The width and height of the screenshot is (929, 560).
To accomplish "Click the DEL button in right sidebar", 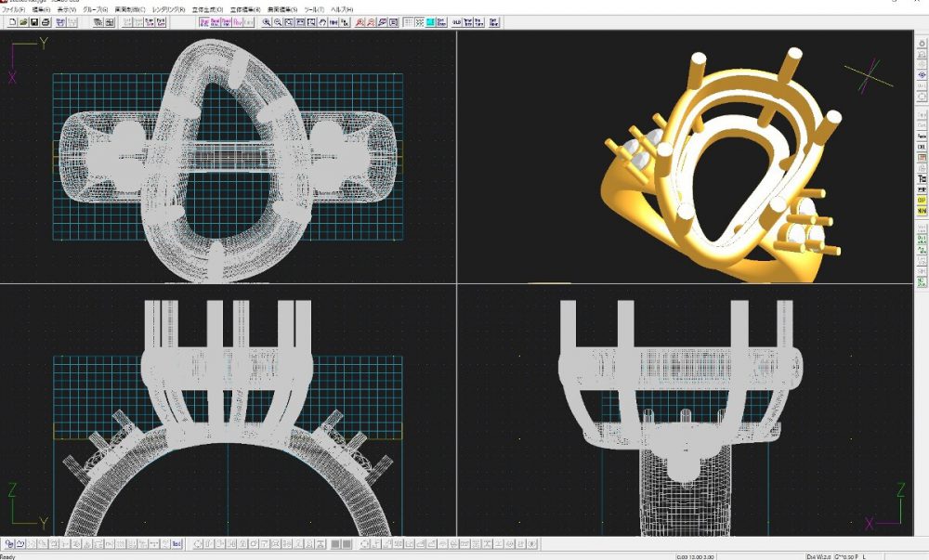I will [922, 146].
